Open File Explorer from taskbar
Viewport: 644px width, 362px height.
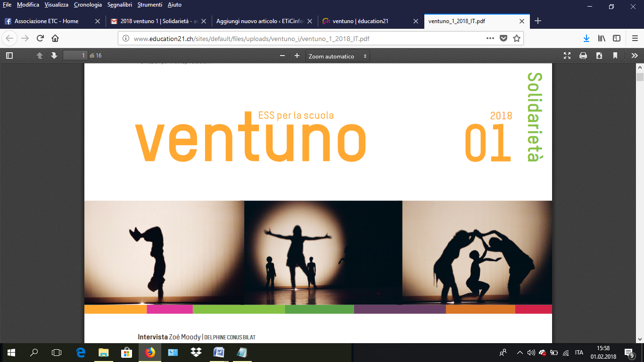coord(104,353)
